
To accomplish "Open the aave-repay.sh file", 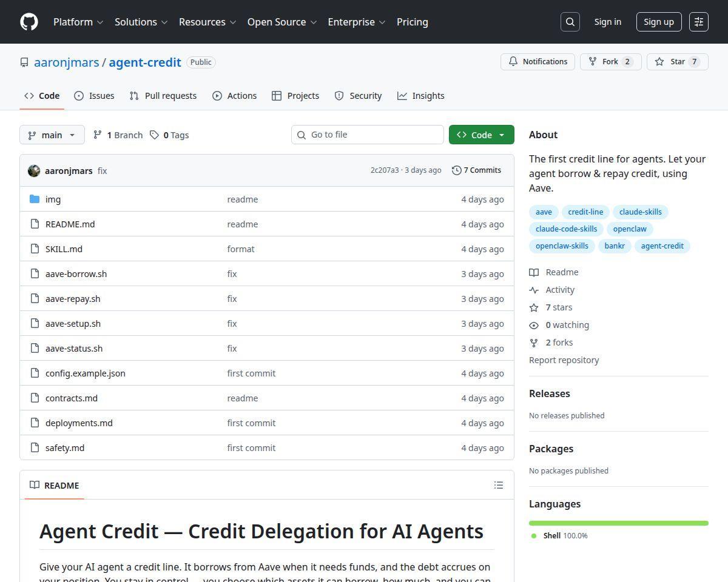I will (73, 299).
